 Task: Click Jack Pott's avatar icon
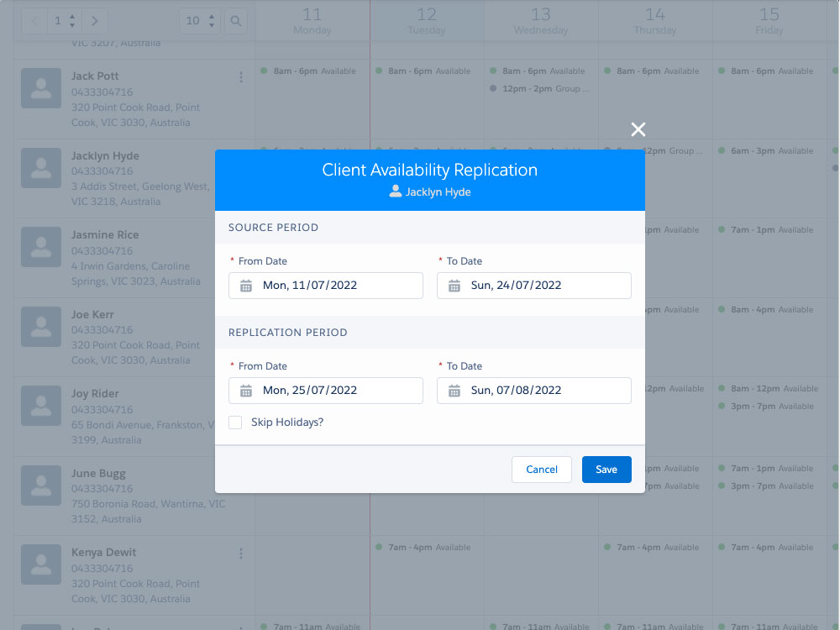click(40, 87)
